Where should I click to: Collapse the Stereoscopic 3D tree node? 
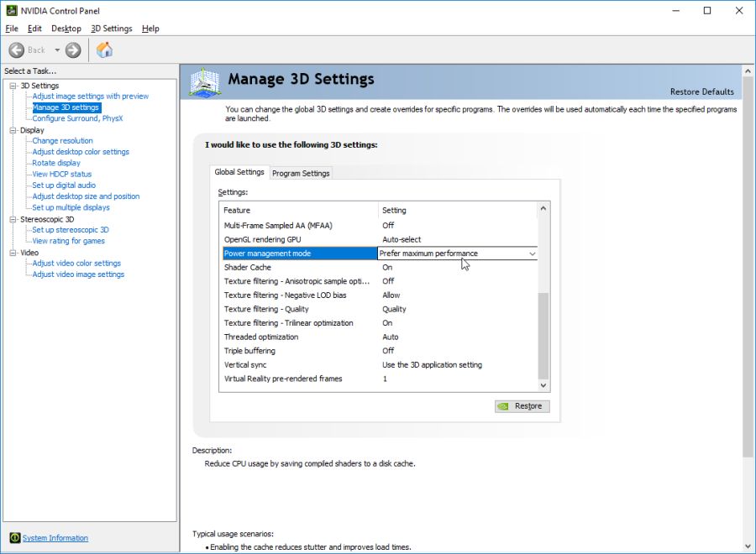[x=13, y=219]
